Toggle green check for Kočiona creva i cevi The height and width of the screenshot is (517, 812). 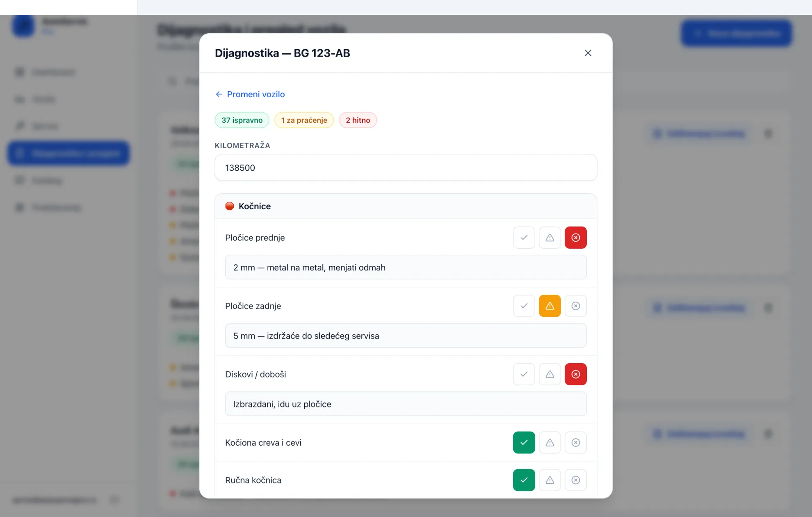pos(524,442)
